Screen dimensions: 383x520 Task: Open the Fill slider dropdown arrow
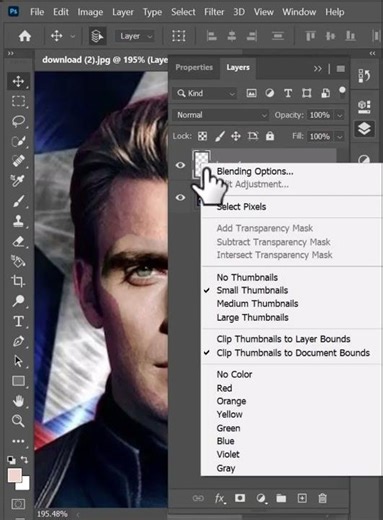coord(339,137)
